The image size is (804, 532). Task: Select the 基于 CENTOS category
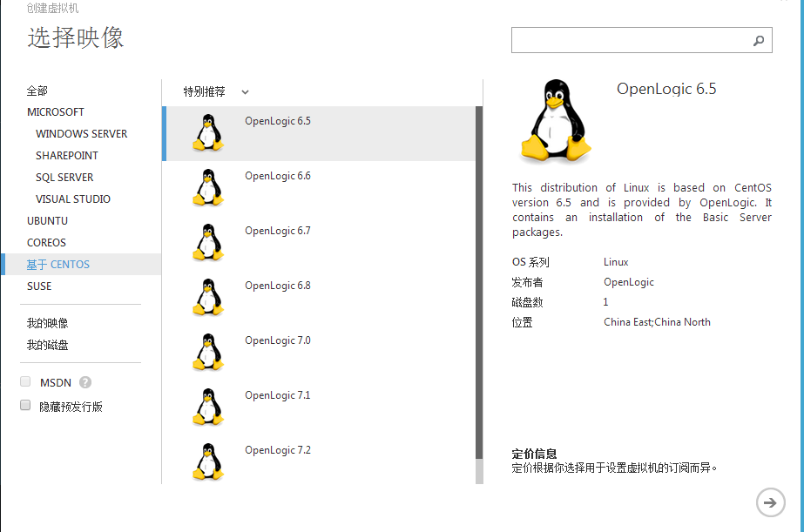tap(82, 265)
